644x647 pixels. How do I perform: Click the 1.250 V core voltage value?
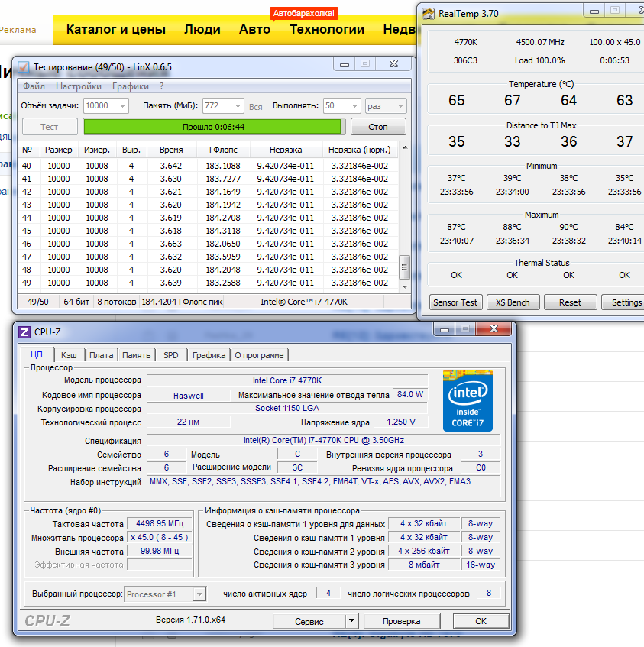pos(400,422)
